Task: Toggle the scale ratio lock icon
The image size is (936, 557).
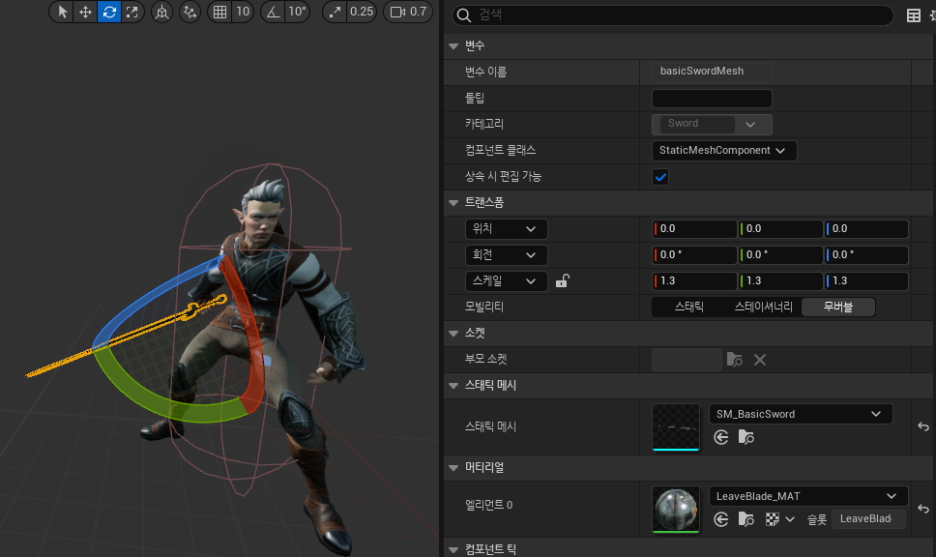Action: (562, 281)
